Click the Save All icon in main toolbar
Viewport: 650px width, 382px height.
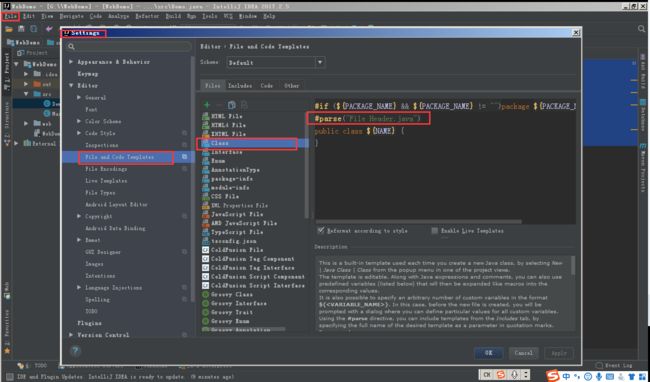[x=21, y=29]
